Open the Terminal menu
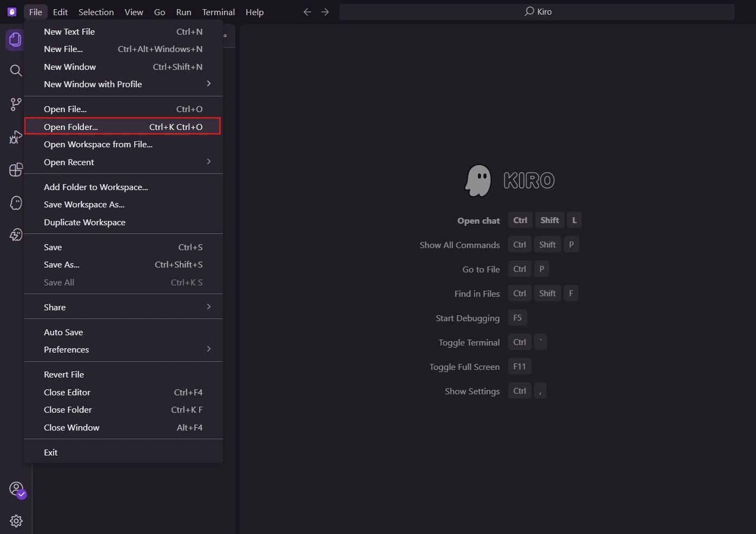The height and width of the screenshot is (534, 756). tap(218, 12)
